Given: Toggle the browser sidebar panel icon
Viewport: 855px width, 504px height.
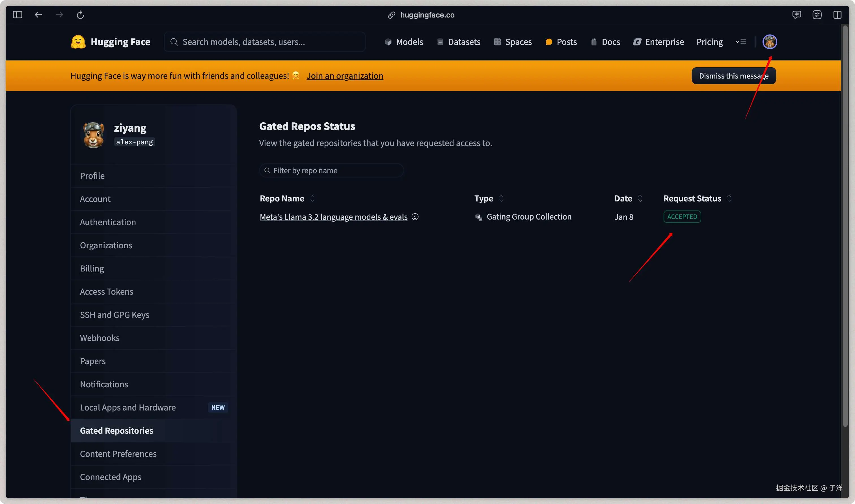Looking at the screenshot, I should tap(17, 15).
